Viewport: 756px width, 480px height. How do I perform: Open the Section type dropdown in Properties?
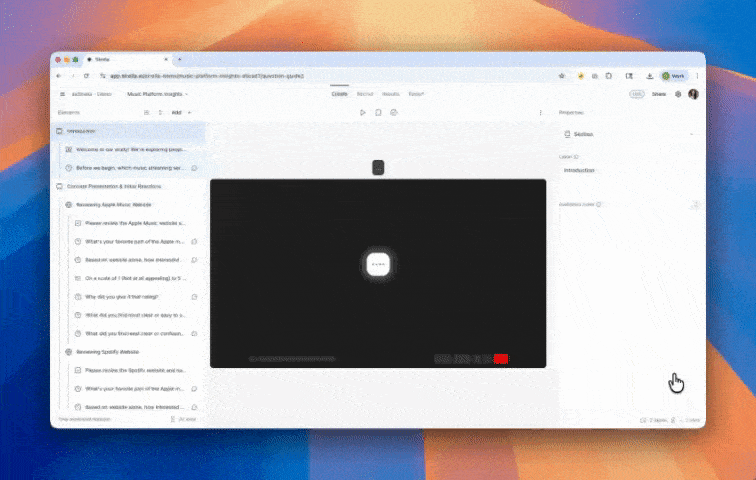(x=629, y=134)
